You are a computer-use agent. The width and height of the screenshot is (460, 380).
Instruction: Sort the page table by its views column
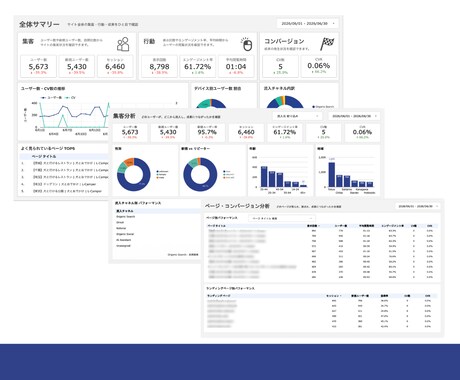[313, 226]
